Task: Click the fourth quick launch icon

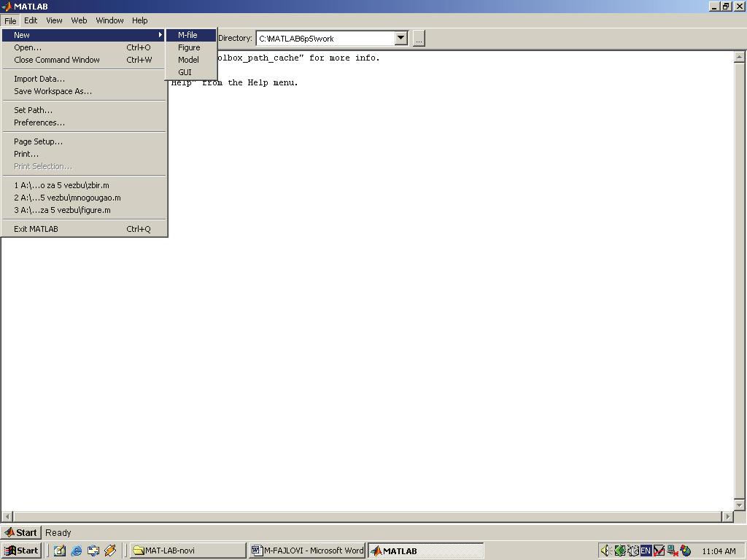Action: click(x=110, y=551)
